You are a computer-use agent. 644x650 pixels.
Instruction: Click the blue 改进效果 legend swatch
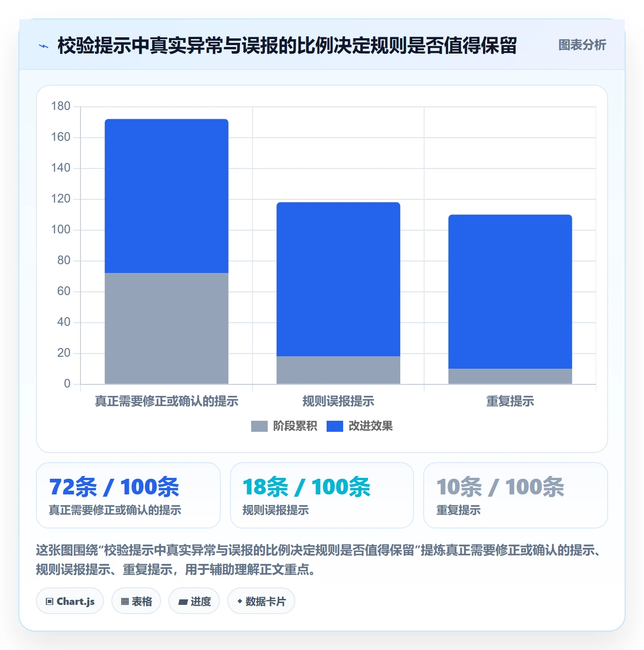pos(335,426)
